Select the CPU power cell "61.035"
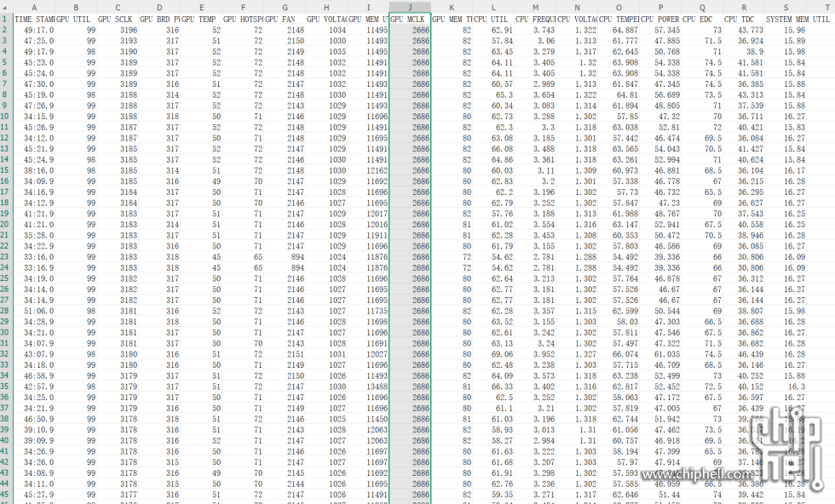The image size is (835, 504). pyautogui.click(x=661, y=354)
